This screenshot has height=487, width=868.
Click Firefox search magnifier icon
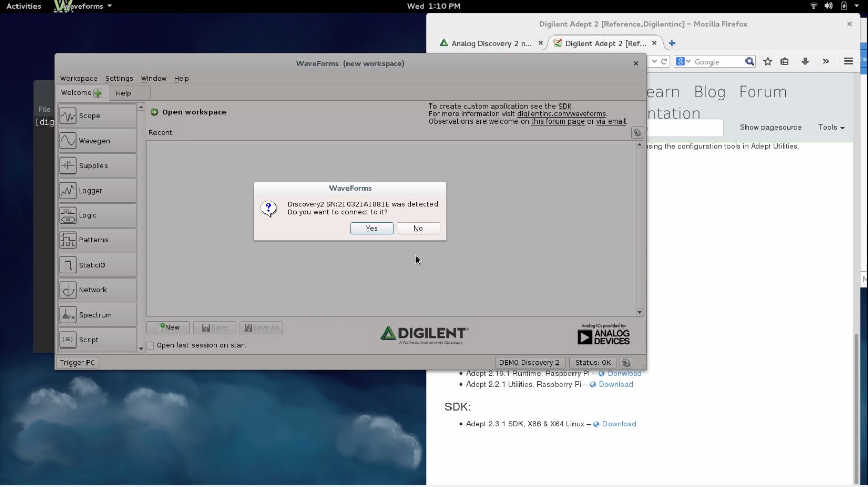point(750,62)
